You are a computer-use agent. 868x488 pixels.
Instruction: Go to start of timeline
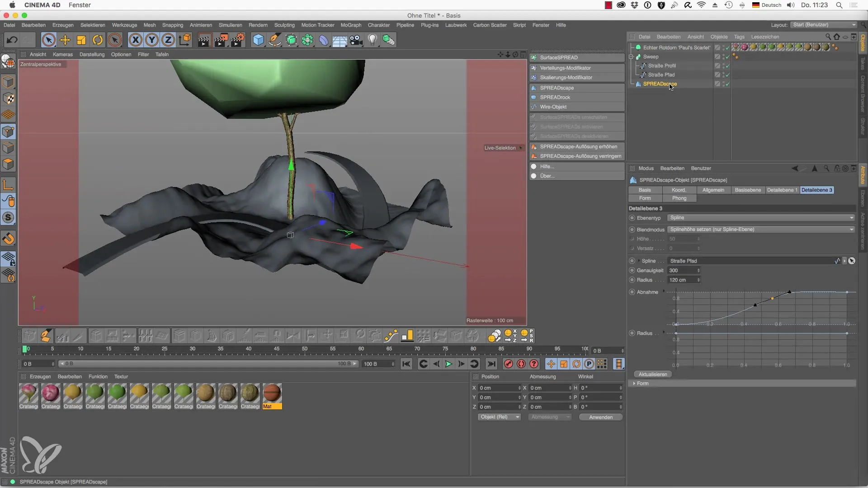click(406, 364)
